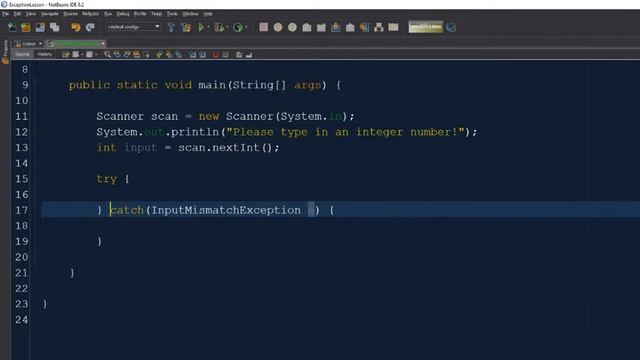640x360 pixels.
Task: Expand the Profile Project dropdown arrow
Action: 246,27
